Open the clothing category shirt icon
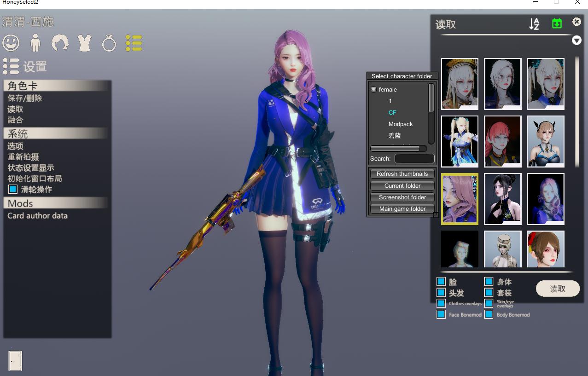 [84, 43]
